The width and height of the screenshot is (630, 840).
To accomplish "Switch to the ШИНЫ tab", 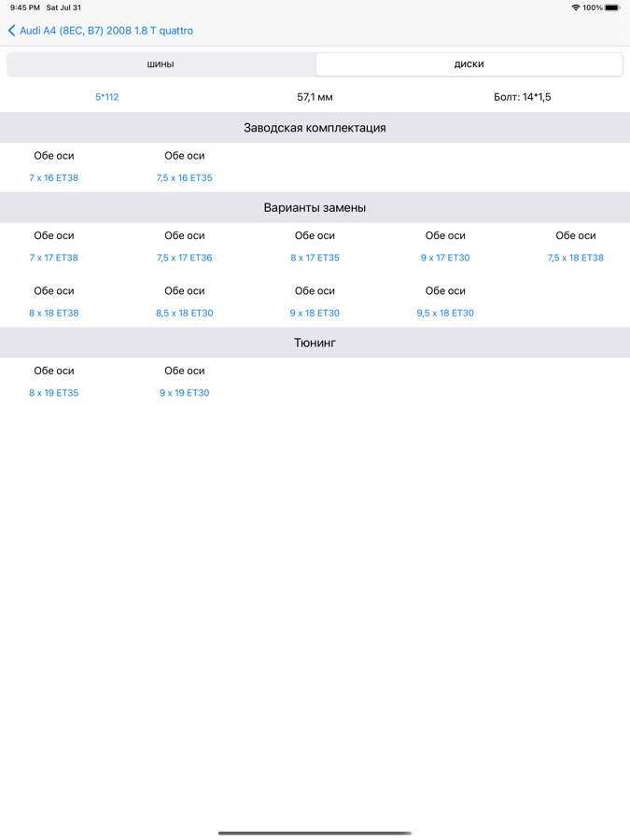I will (x=161, y=64).
